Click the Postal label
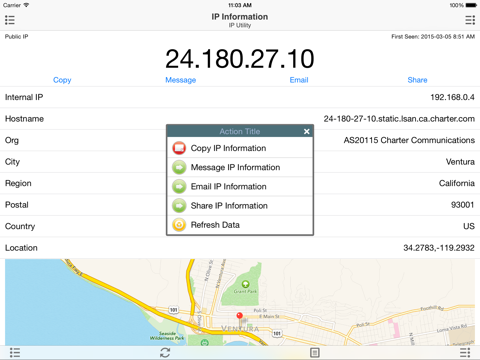The width and height of the screenshot is (480, 360). (x=17, y=205)
